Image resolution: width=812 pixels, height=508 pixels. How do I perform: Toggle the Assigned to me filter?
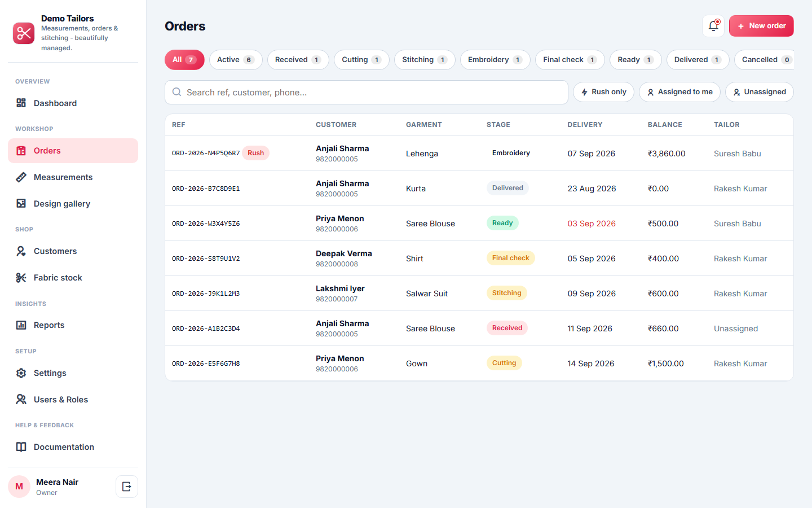pyautogui.click(x=679, y=92)
